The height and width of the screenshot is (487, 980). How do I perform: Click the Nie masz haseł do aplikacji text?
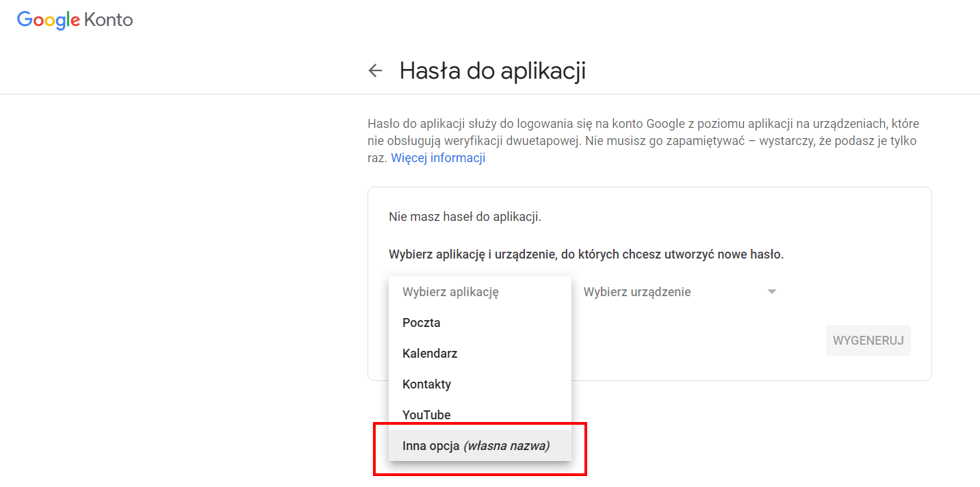pos(465,217)
